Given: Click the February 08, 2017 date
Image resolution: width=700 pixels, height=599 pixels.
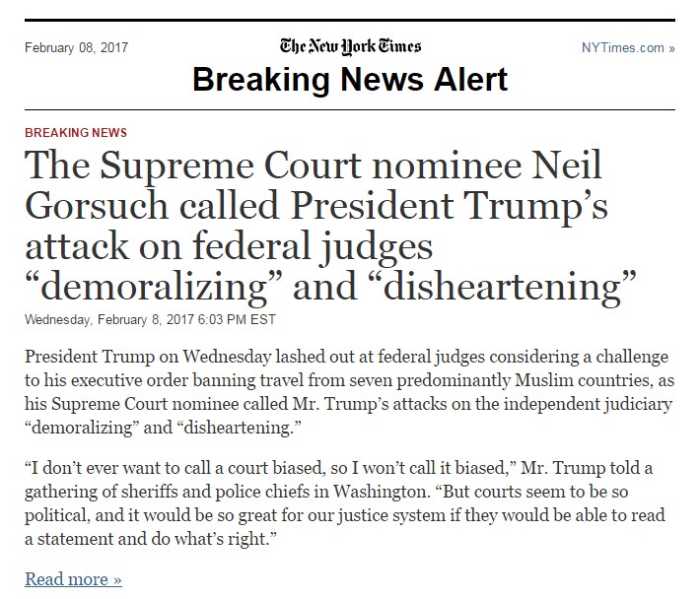Looking at the screenshot, I should [x=76, y=47].
